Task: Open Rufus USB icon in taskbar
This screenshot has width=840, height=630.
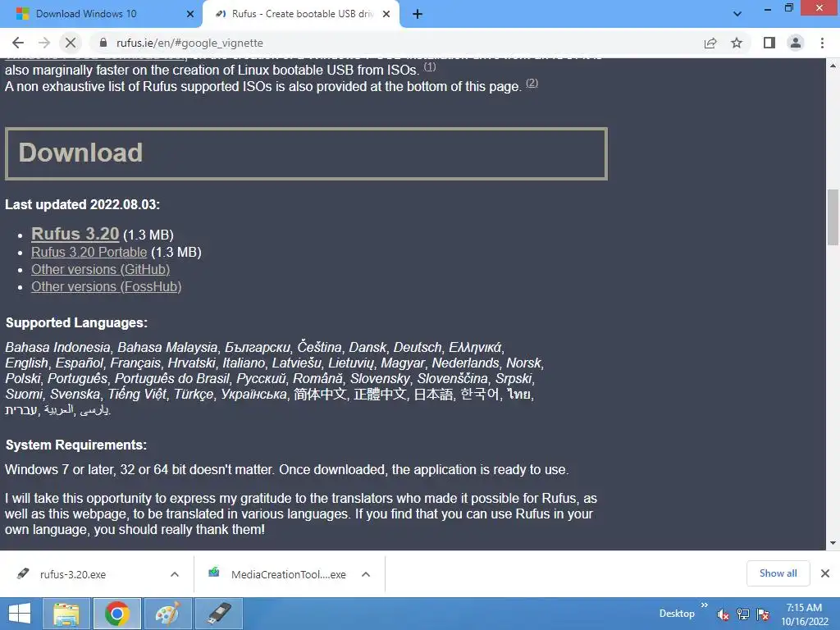Action: tap(218, 614)
